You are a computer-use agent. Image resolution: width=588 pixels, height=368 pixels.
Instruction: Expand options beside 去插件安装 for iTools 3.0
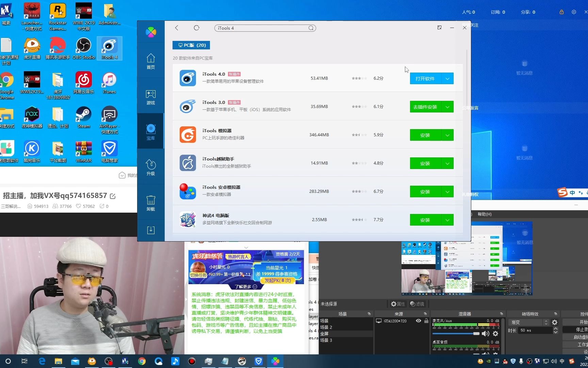[x=447, y=107]
